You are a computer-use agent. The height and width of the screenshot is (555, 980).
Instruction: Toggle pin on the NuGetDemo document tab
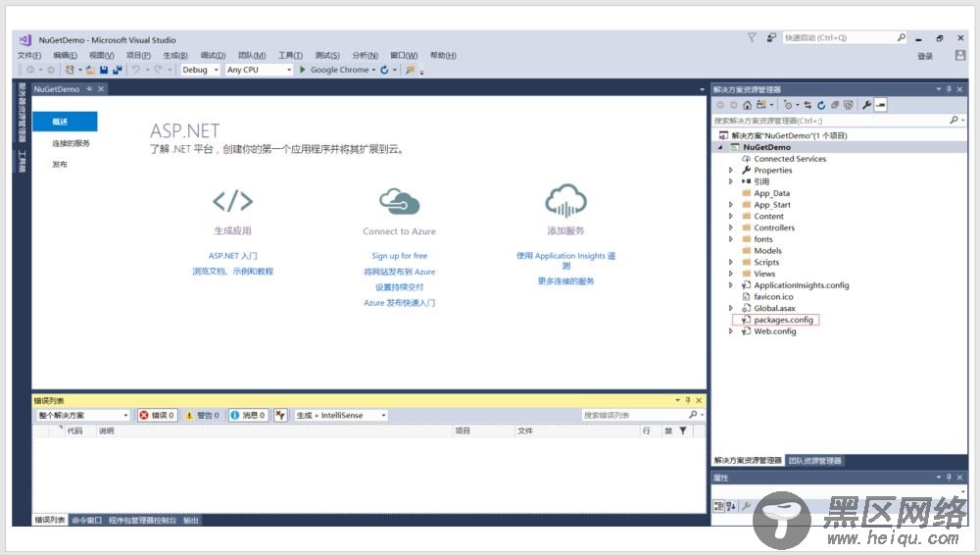pos(89,89)
